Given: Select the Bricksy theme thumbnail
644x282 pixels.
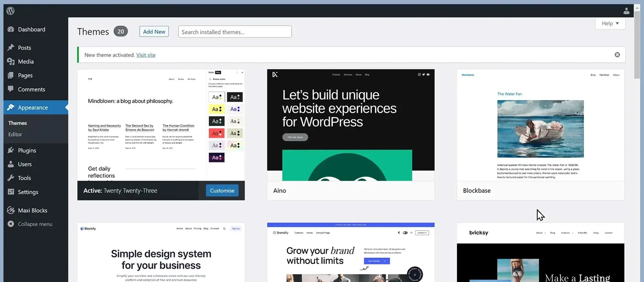Looking at the screenshot, I should (540, 252).
